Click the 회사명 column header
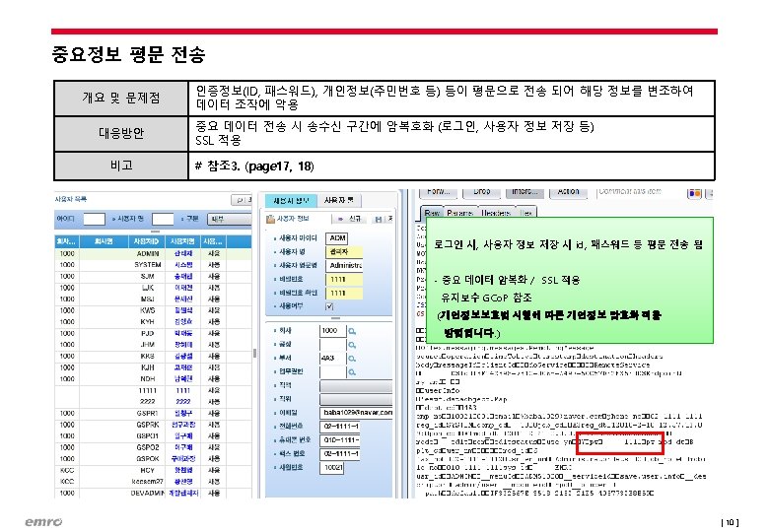This screenshot has height=532, width=769. pyautogui.click(x=104, y=241)
